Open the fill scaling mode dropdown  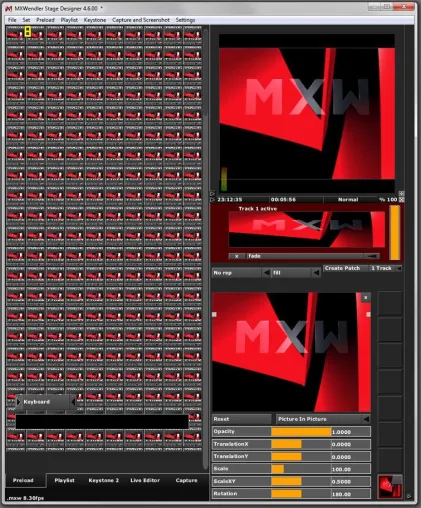(316, 273)
